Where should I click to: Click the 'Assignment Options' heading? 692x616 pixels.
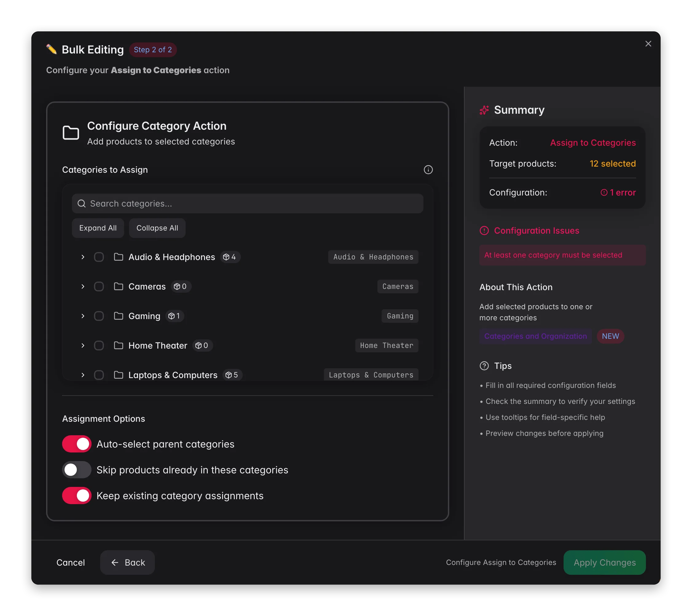(x=104, y=419)
